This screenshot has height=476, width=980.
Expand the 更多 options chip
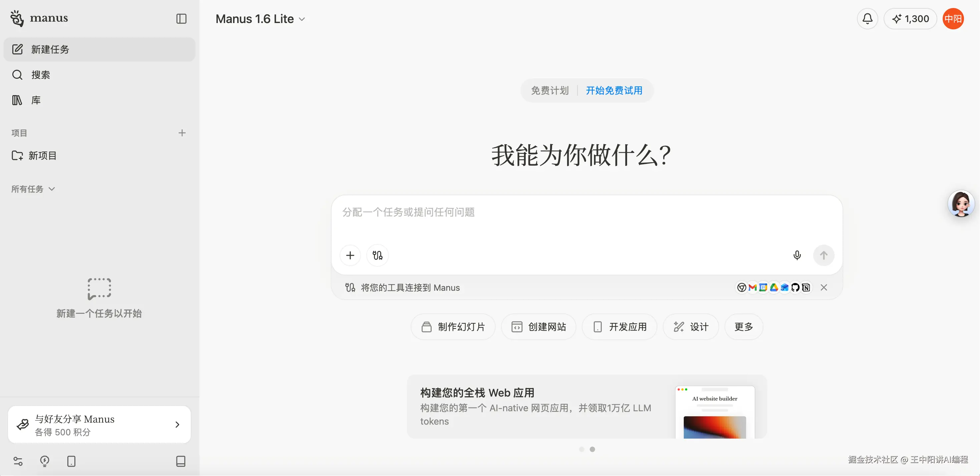pos(744,327)
